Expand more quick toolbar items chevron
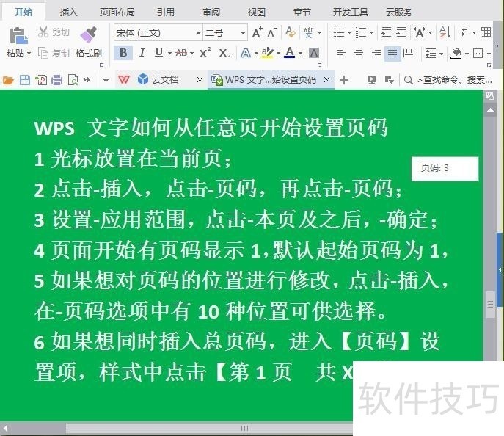504x436 pixels. pos(87,80)
